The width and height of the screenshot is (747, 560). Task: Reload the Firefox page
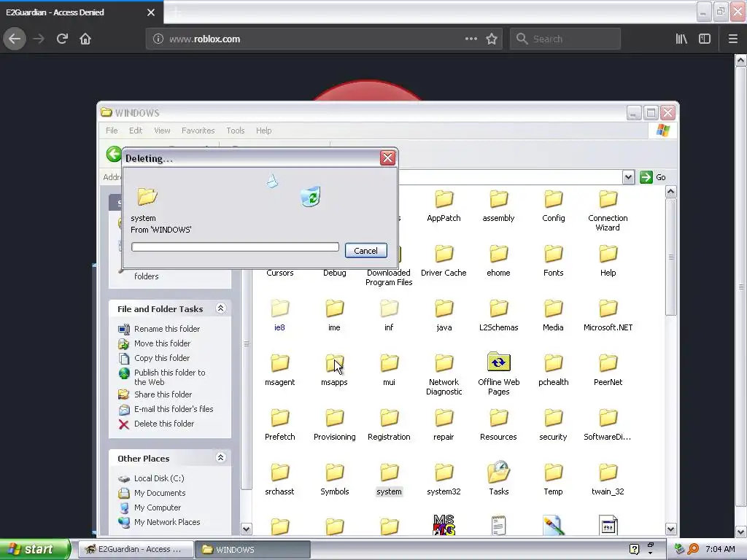[x=62, y=39]
